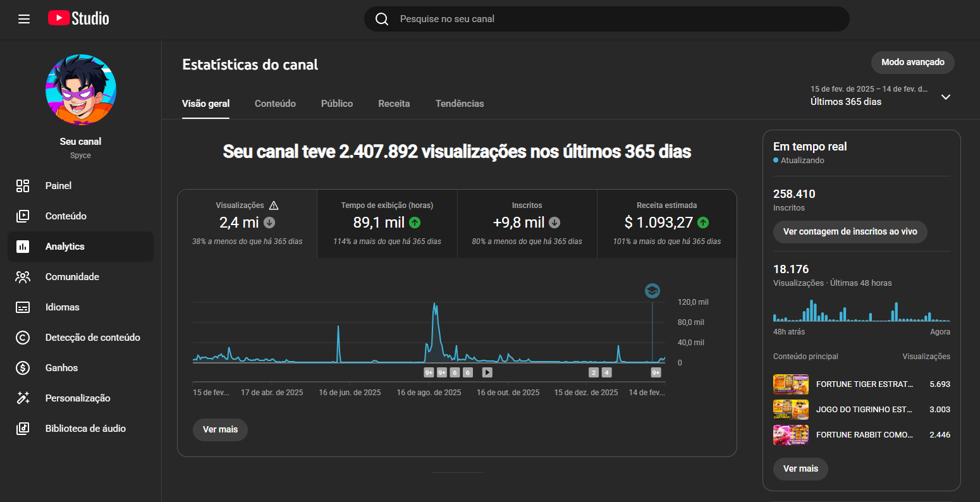The width and height of the screenshot is (980, 502).
Task: Click the "16 de jun. de 2025" date label
Action: click(350, 393)
